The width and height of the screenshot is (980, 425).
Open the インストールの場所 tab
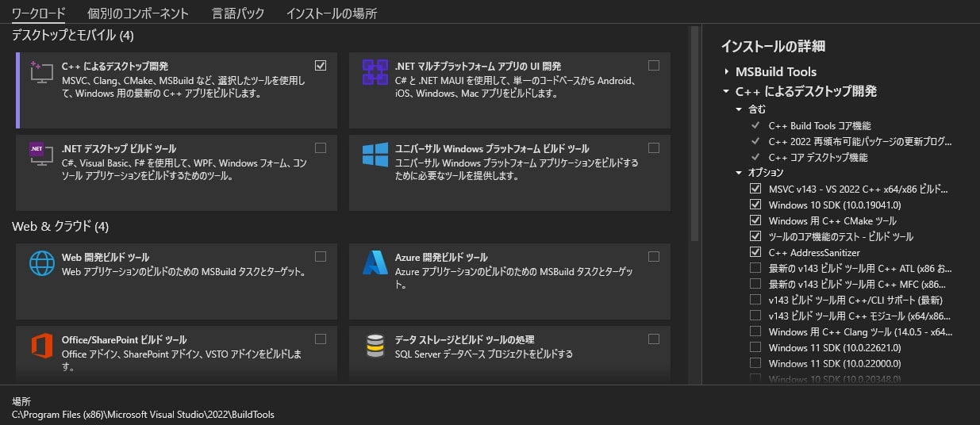(x=331, y=13)
